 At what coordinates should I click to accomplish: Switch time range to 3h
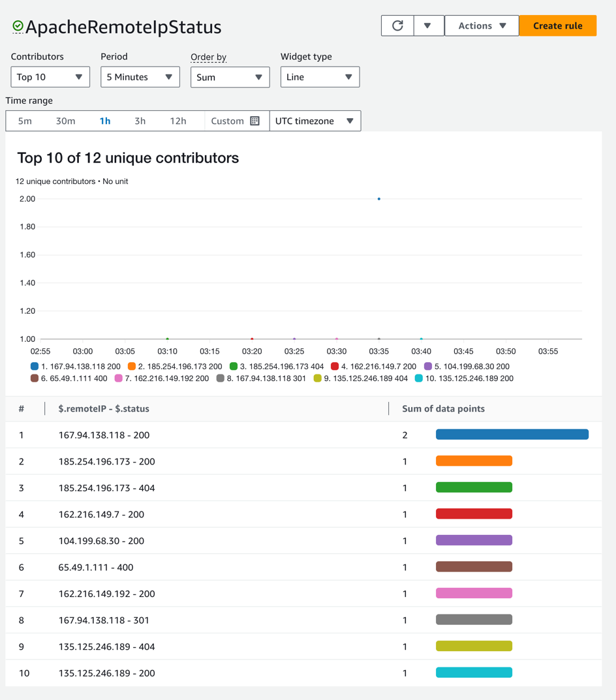tap(140, 121)
